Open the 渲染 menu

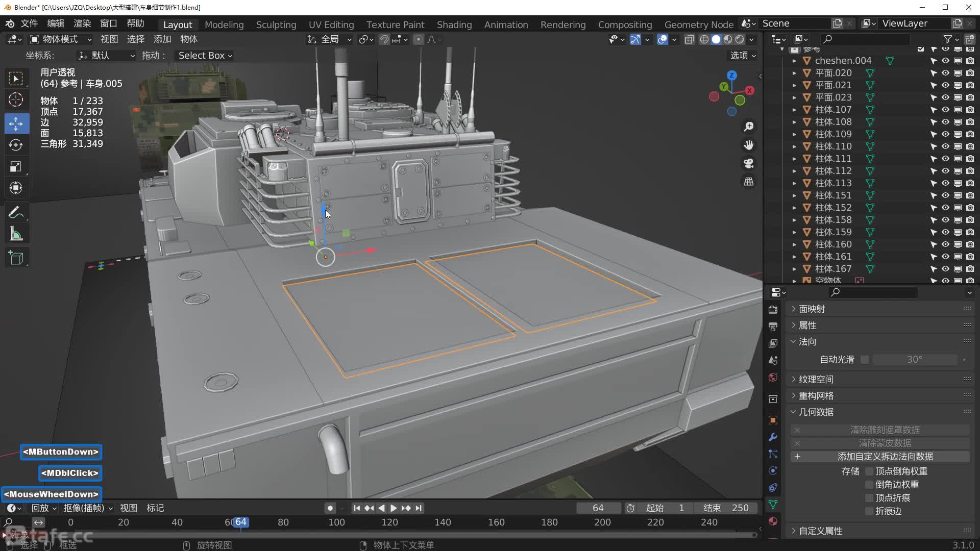click(82, 23)
